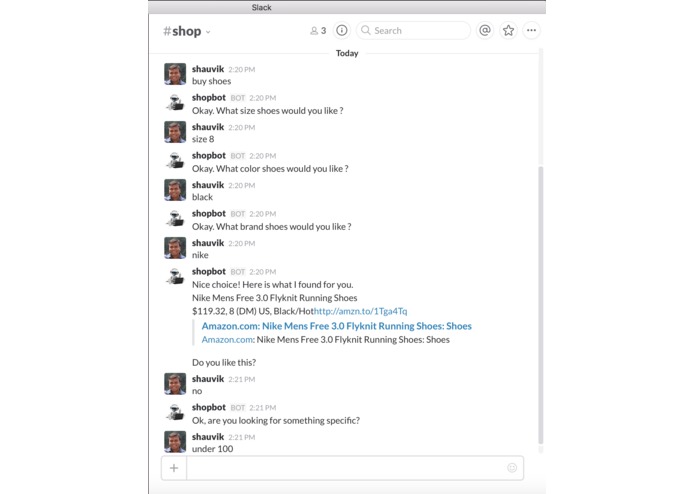The image size is (695, 494).
Task: Click shauvik's avatar on 'black' message
Action: [175, 190]
